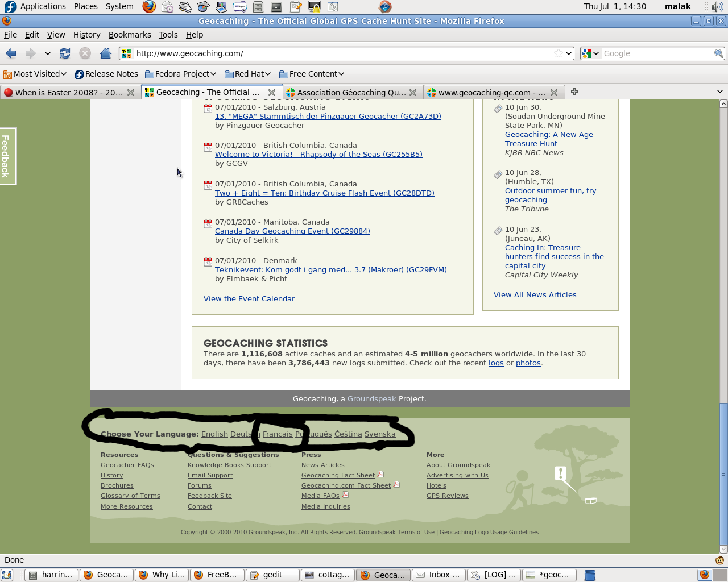Expand the Free Content bookmarks folder

point(312,74)
